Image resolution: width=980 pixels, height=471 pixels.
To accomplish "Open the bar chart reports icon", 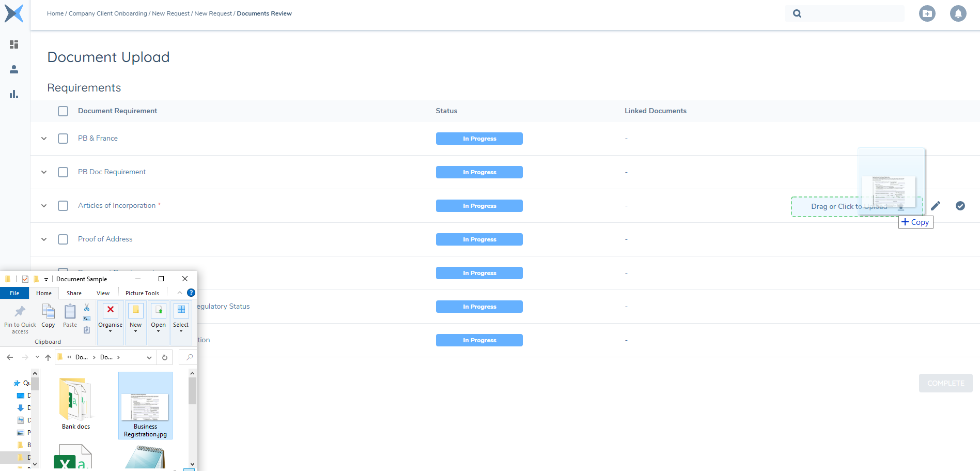I will (x=14, y=94).
